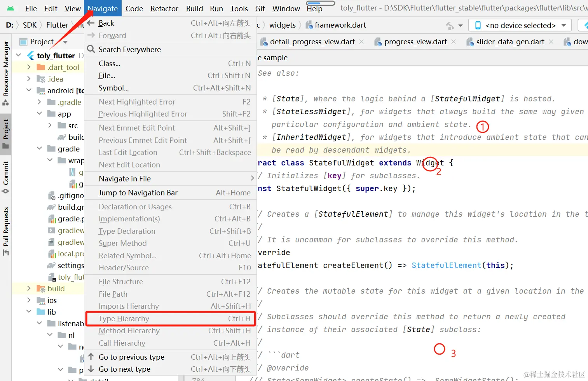
Task: Choose Search Everywhere from Navigate menu
Action: pyautogui.click(x=170, y=49)
